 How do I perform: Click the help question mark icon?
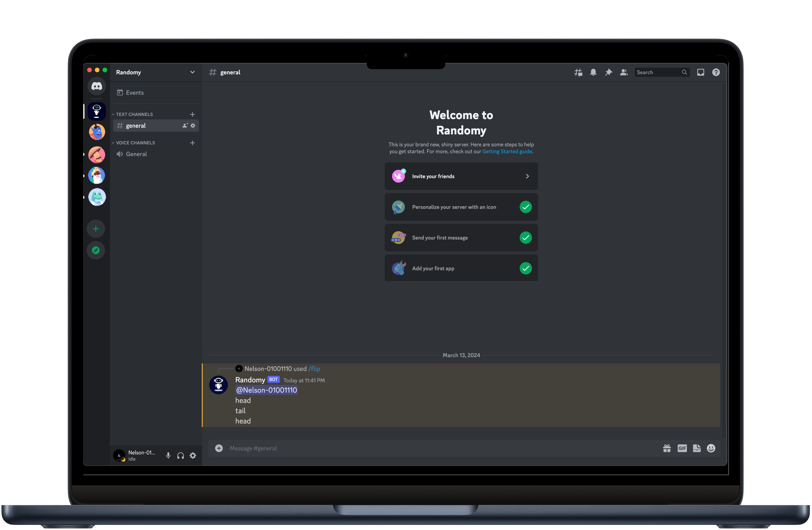[x=716, y=72]
